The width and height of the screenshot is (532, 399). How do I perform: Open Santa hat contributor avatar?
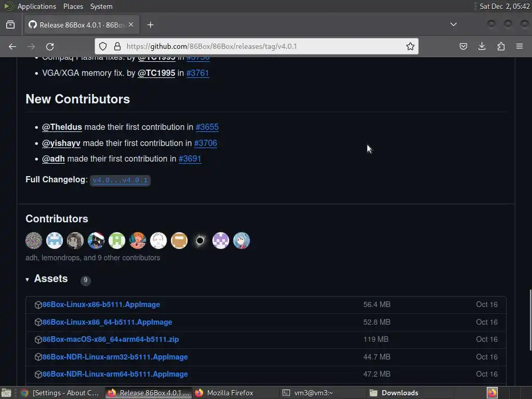96,241
